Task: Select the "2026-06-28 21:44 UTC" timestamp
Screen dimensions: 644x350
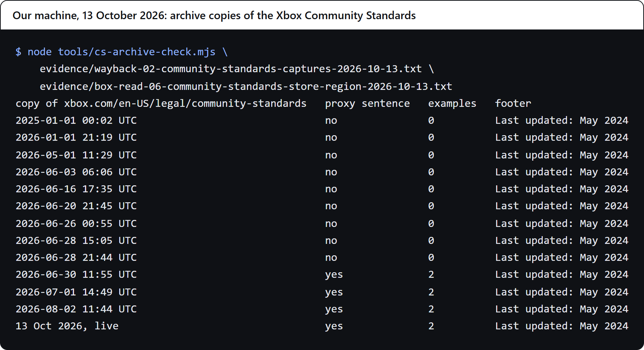Action: 76,258
